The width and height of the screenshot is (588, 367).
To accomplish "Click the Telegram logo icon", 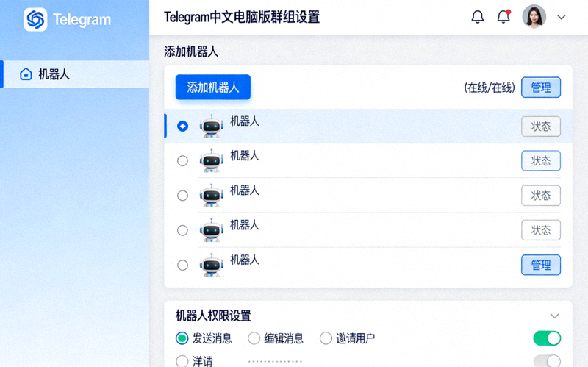I will click(35, 19).
